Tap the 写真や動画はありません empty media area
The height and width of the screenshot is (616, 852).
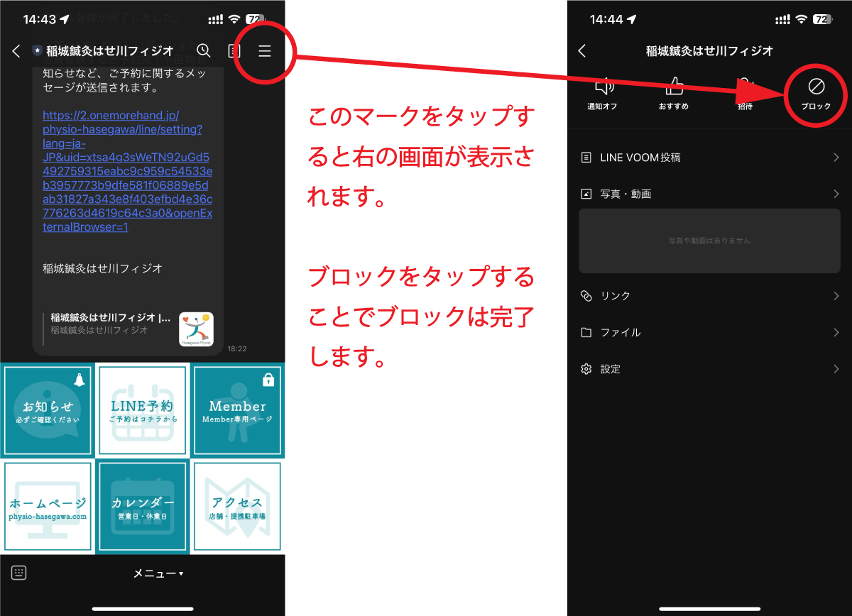(709, 241)
